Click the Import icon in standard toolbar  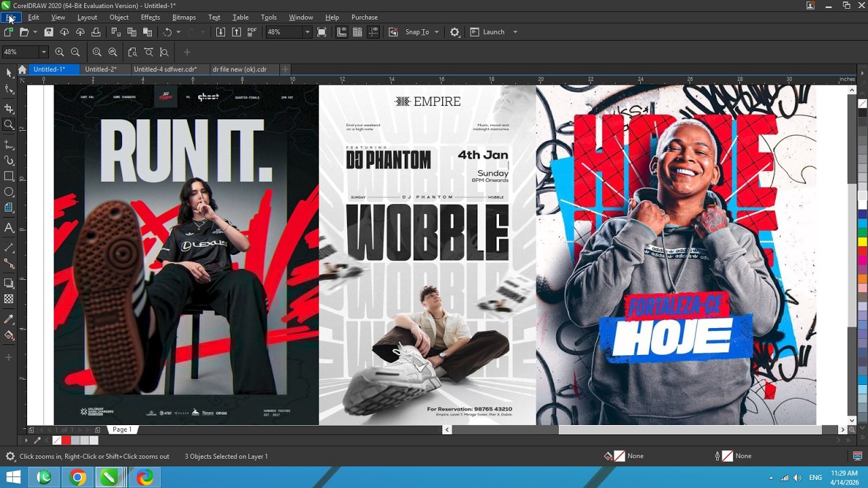coord(220,32)
